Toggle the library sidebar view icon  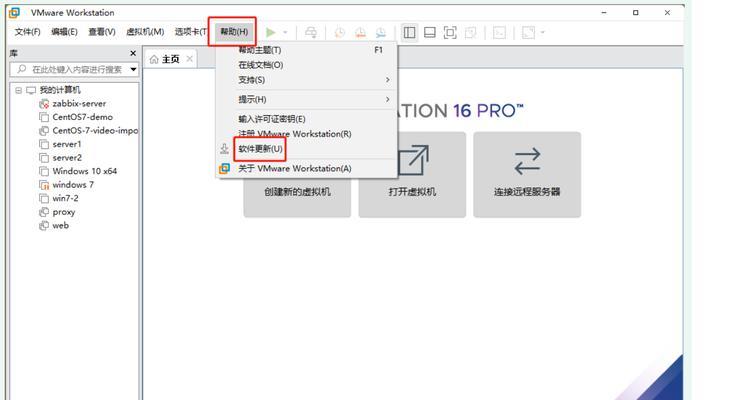pyautogui.click(x=409, y=32)
